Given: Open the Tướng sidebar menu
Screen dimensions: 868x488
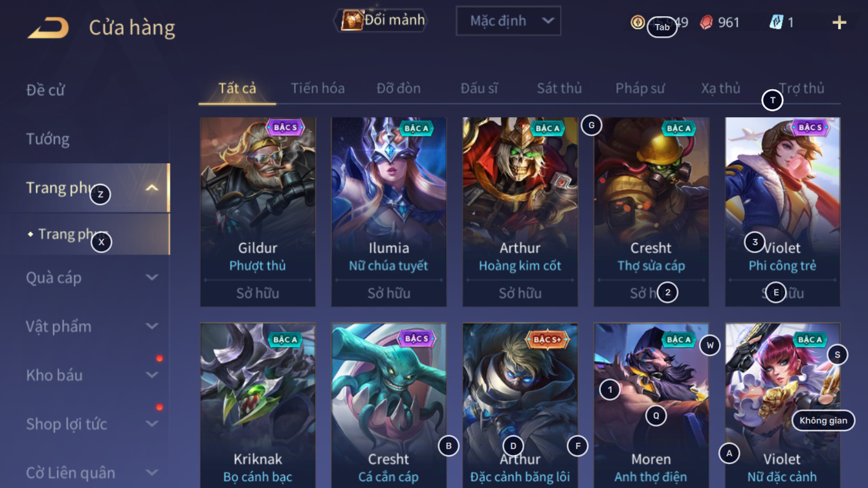Looking at the screenshot, I should click(48, 139).
